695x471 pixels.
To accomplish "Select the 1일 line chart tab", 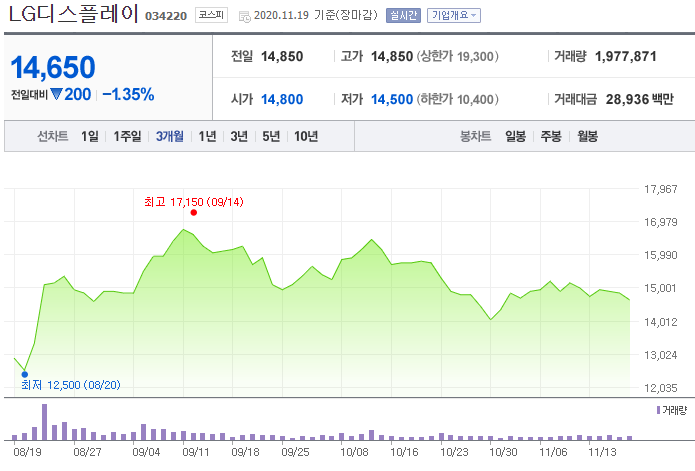I will pos(90,136).
